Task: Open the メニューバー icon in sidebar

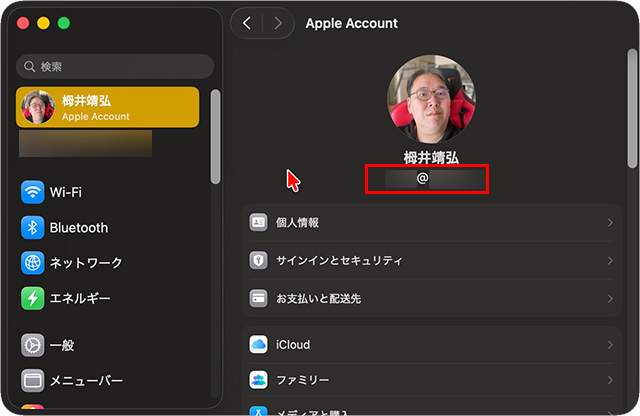Action: 33,380
